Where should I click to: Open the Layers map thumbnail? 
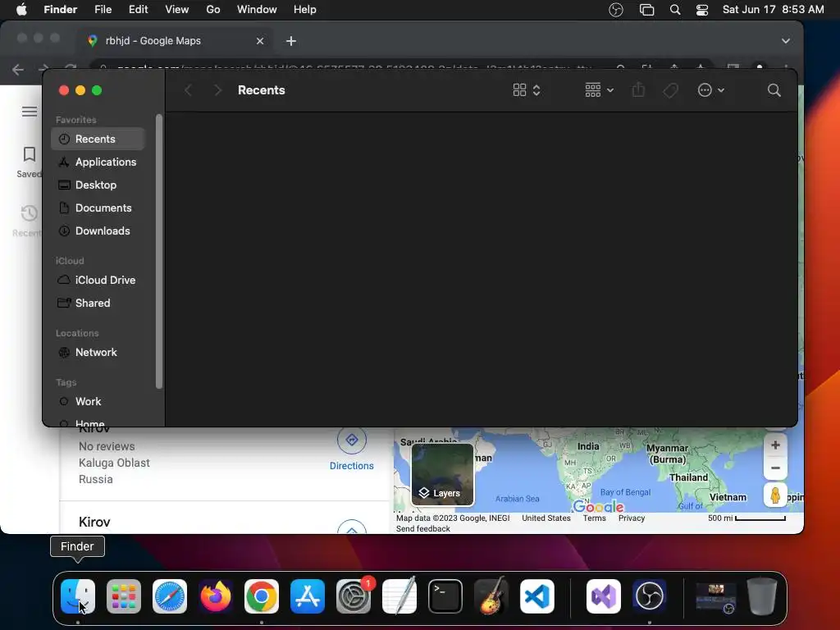pos(442,475)
